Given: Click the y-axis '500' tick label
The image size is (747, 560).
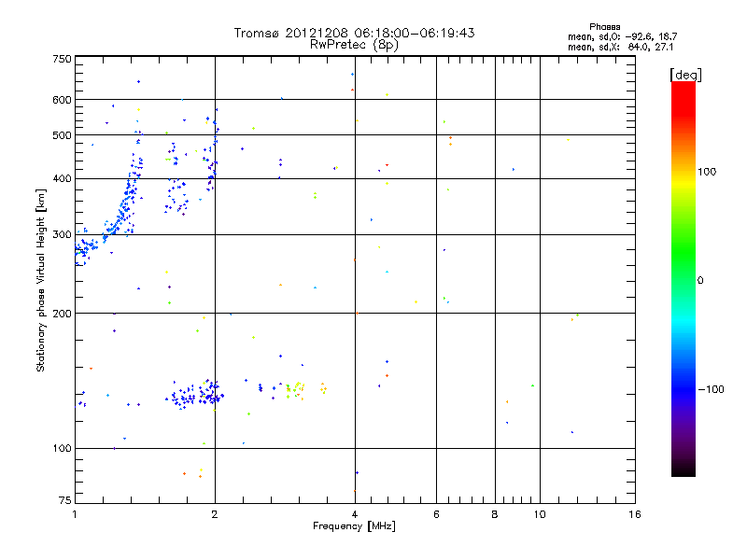Looking at the screenshot, I should point(62,135).
